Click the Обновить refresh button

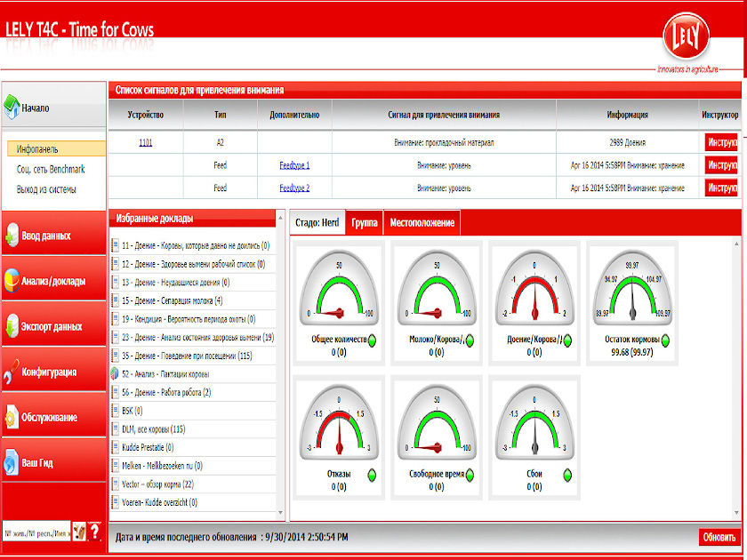click(x=719, y=537)
